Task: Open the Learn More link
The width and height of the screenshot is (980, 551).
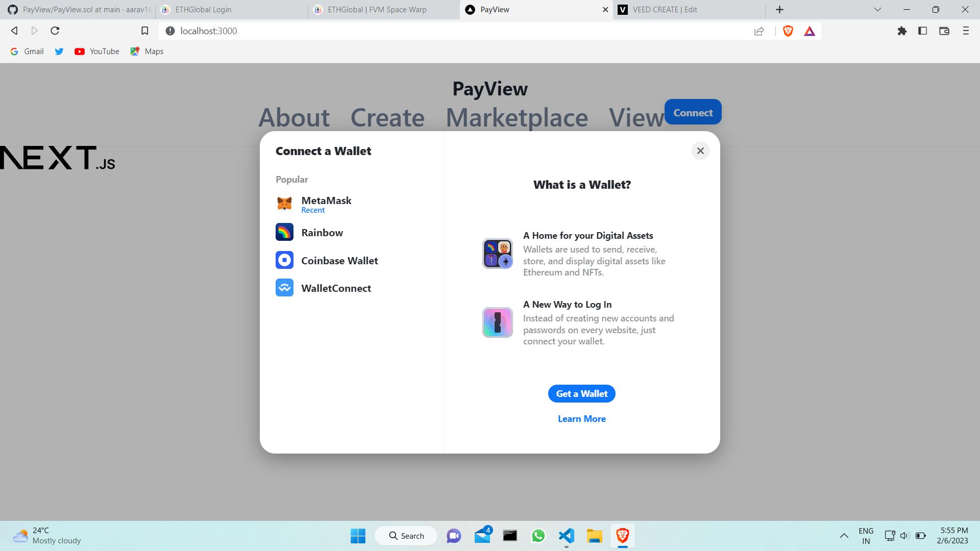Action: pyautogui.click(x=581, y=419)
